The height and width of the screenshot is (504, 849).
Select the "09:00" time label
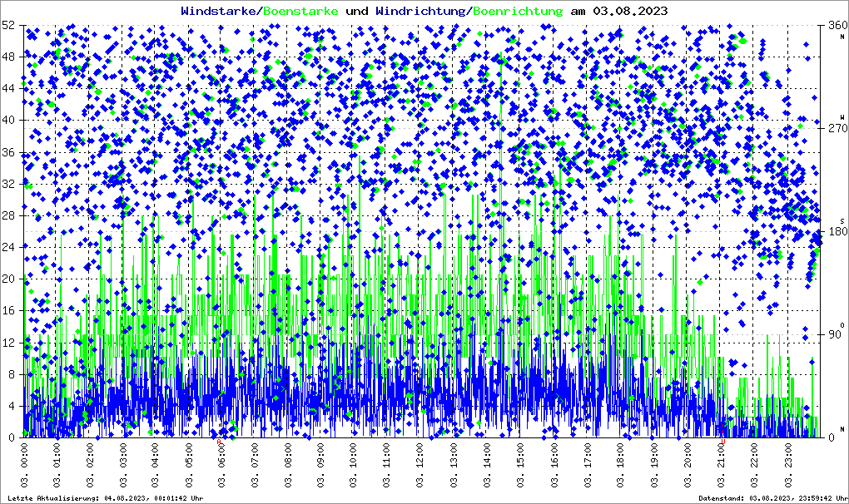pyautogui.click(x=320, y=457)
